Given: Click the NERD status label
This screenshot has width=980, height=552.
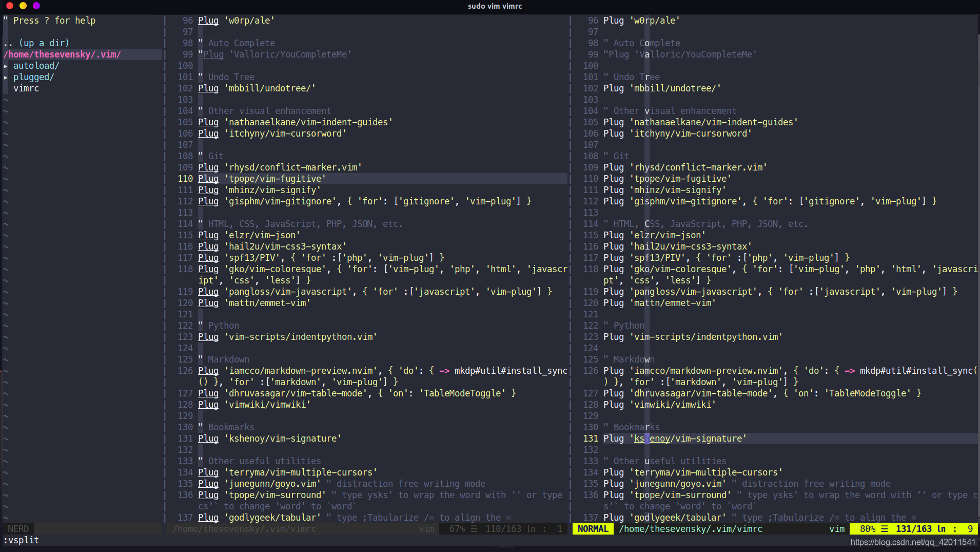Looking at the screenshot, I should [x=18, y=529].
